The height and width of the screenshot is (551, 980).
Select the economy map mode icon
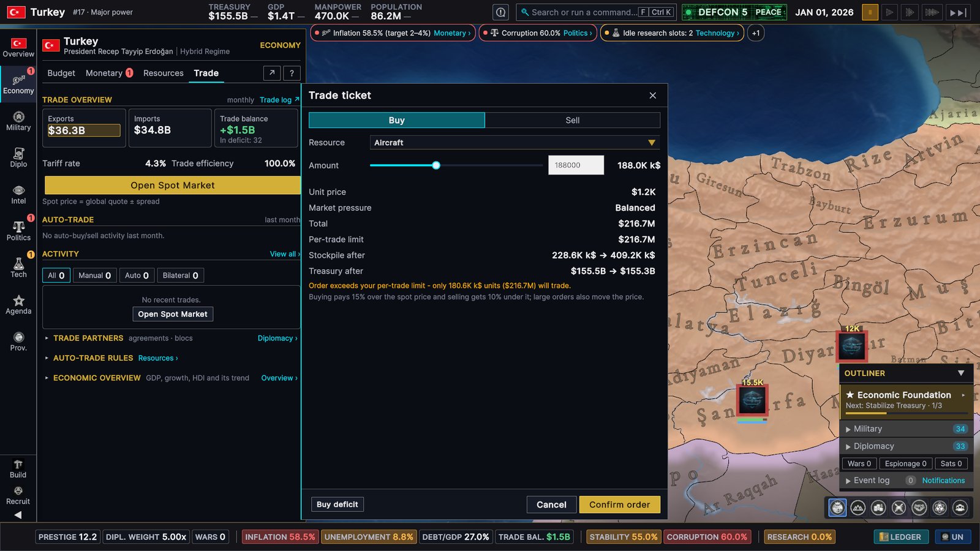click(878, 507)
